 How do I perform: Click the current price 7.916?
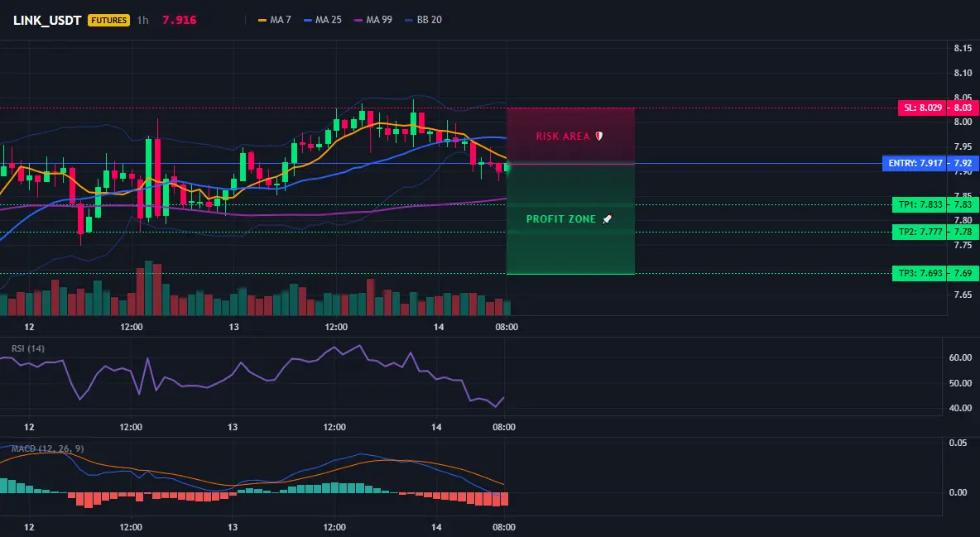click(x=180, y=20)
